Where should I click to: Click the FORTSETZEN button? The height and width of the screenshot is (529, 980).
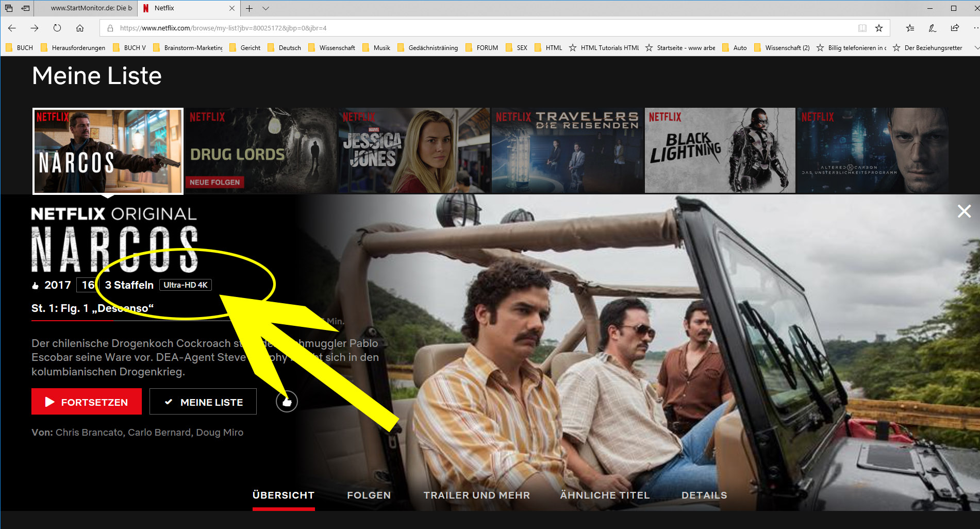point(86,402)
